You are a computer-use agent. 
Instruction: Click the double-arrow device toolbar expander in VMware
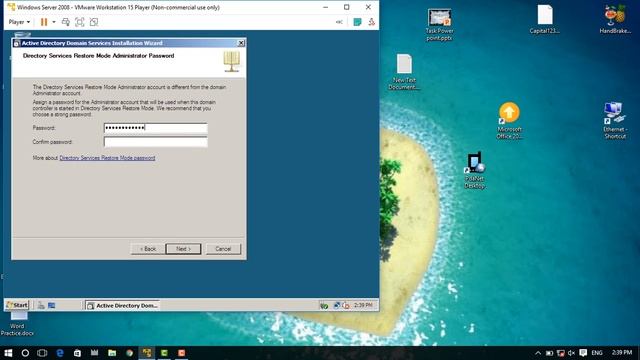point(339,22)
